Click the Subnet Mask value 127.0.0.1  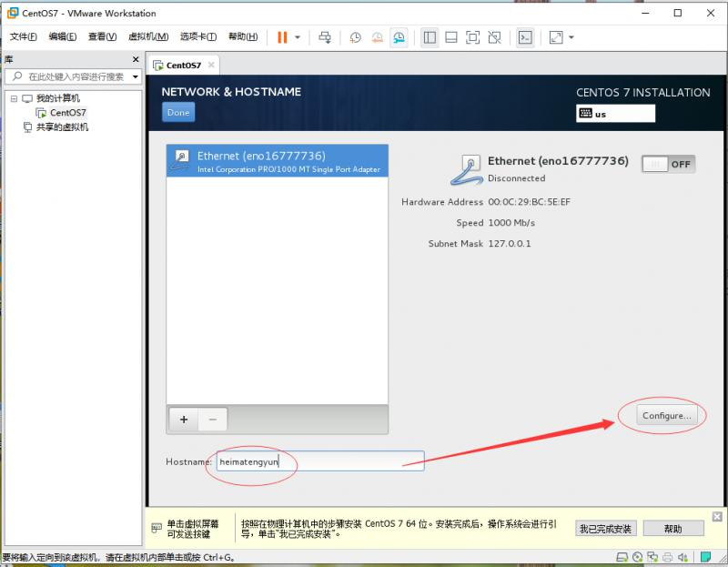(510, 244)
